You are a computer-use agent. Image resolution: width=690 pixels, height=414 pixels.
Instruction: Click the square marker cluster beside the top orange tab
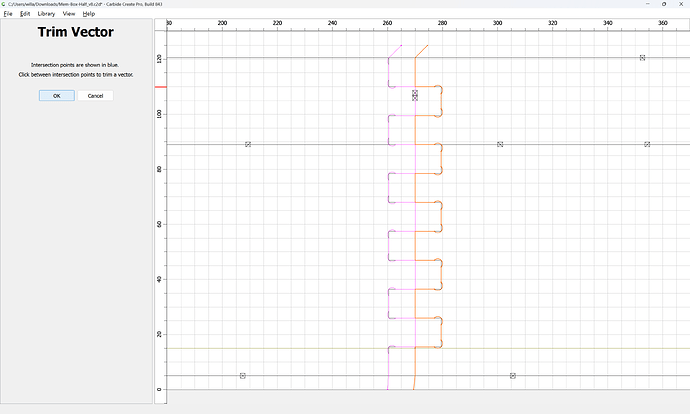pyautogui.click(x=415, y=95)
